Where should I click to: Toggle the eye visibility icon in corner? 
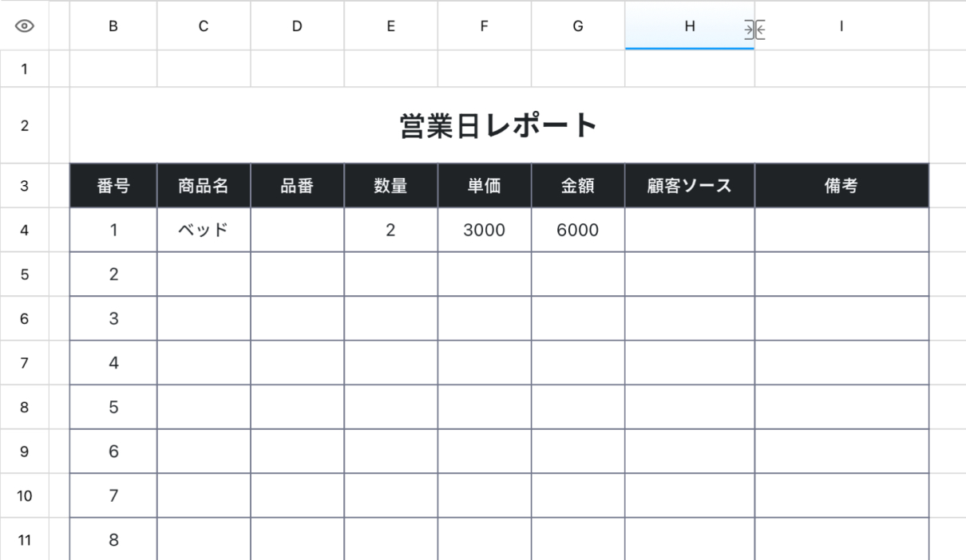[24, 26]
